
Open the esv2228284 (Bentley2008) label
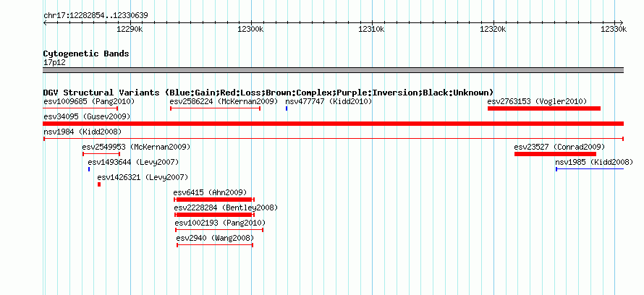click(x=226, y=208)
